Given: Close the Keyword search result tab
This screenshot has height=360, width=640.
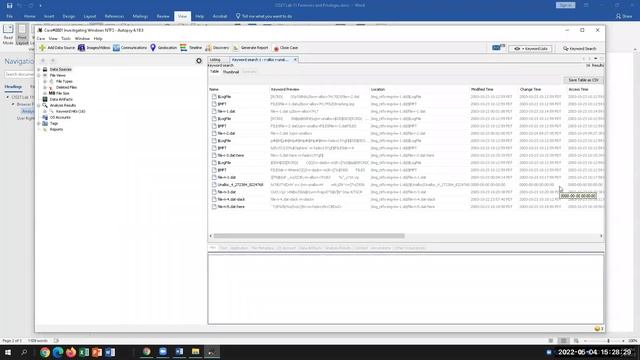Looking at the screenshot, I should pos(295,60).
